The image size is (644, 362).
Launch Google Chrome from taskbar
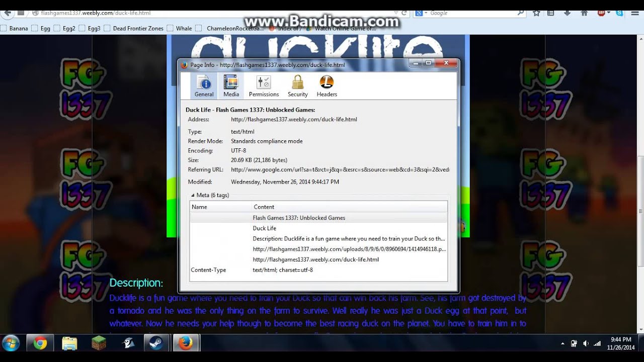click(x=40, y=343)
